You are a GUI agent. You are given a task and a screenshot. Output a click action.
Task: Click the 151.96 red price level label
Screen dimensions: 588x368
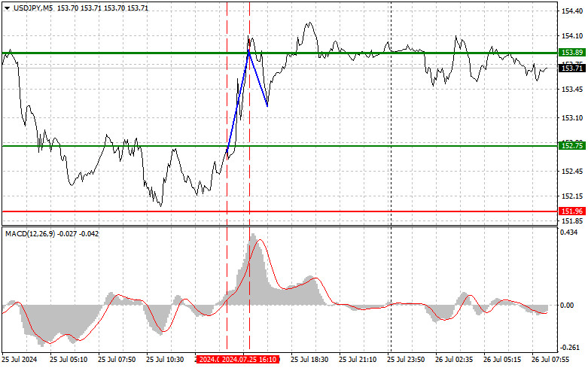pyautogui.click(x=571, y=211)
